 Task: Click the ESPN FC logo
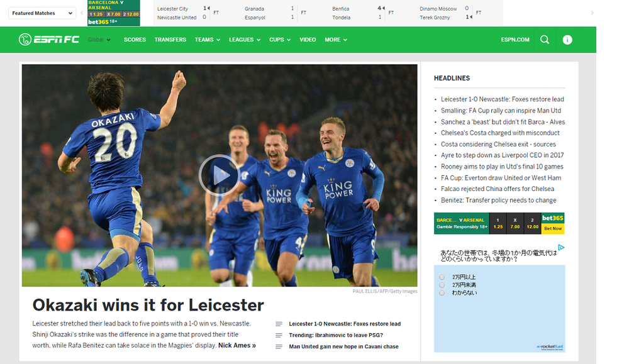(49, 39)
